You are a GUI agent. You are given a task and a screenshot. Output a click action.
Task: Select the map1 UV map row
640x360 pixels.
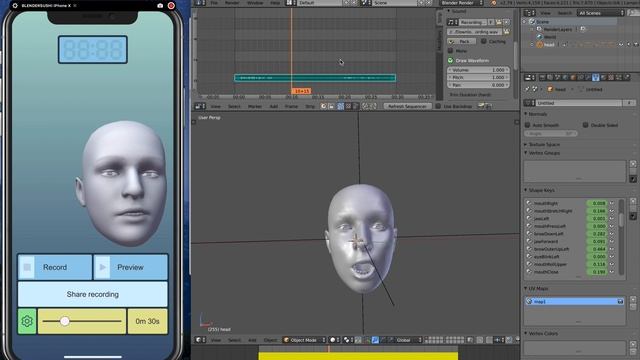click(x=575, y=301)
